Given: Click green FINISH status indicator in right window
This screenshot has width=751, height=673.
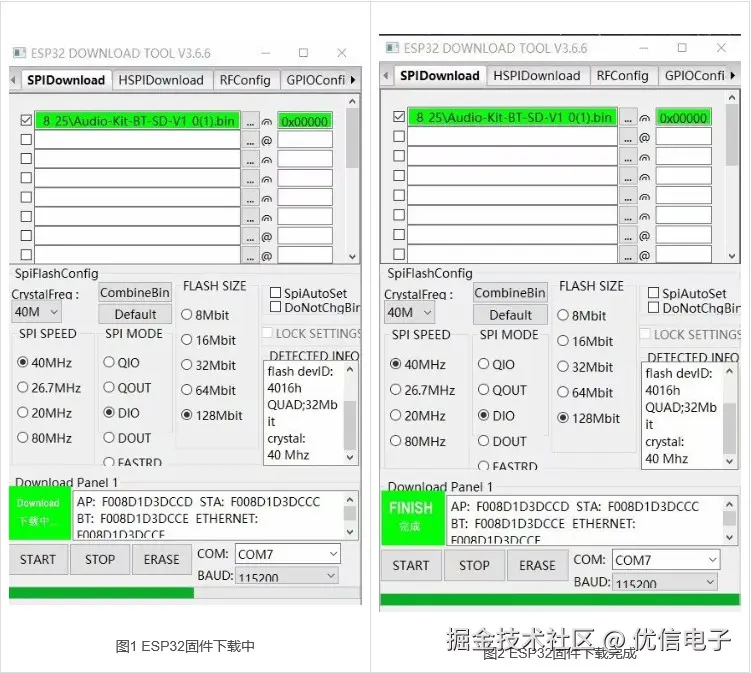Looking at the screenshot, I should coord(412,517).
